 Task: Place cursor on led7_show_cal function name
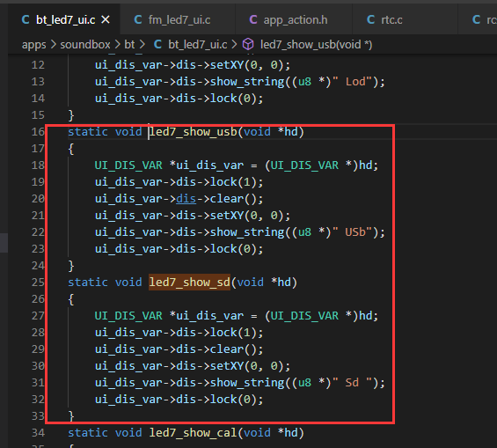193,432
